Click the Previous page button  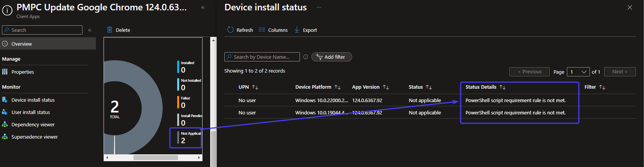coord(530,72)
